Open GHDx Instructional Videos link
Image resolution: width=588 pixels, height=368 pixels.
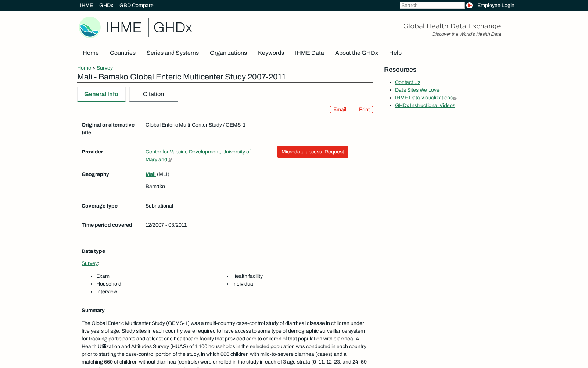tap(425, 105)
